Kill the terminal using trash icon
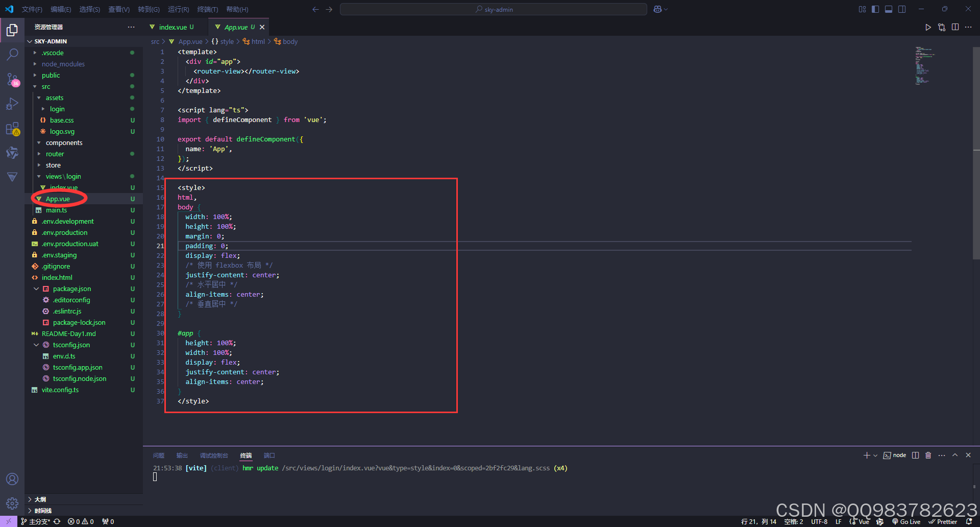This screenshot has width=980, height=527. [x=928, y=455]
